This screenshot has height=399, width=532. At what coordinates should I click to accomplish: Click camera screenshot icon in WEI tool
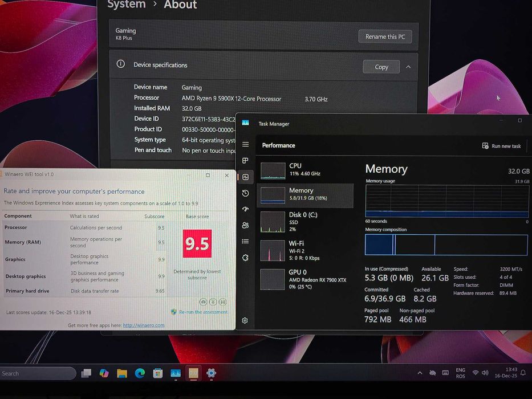coord(203,302)
